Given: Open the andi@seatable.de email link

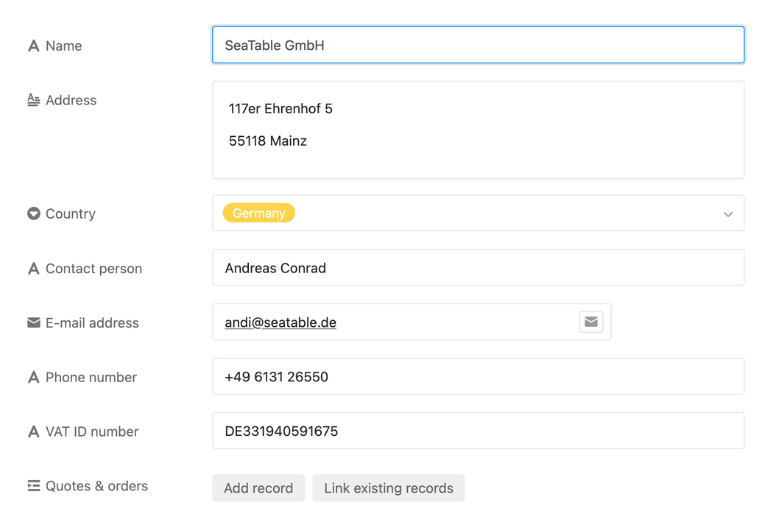Looking at the screenshot, I should (280, 322).
